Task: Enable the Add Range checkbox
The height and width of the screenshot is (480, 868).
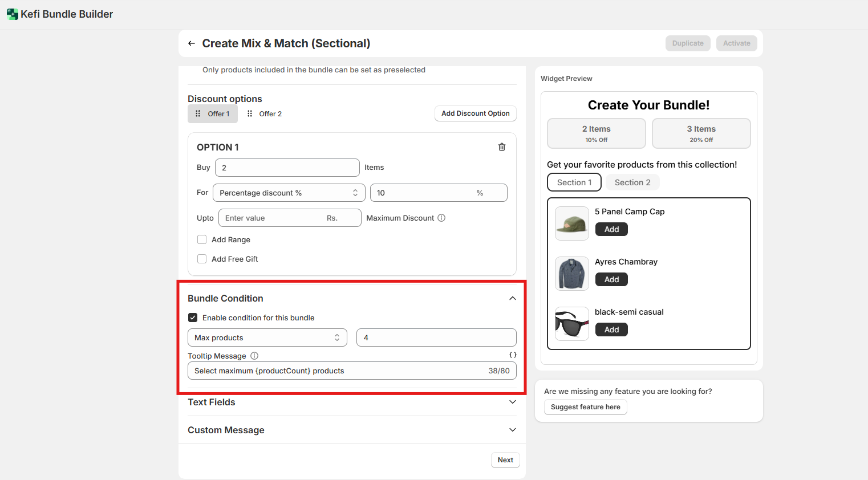Action: [202, 239]
